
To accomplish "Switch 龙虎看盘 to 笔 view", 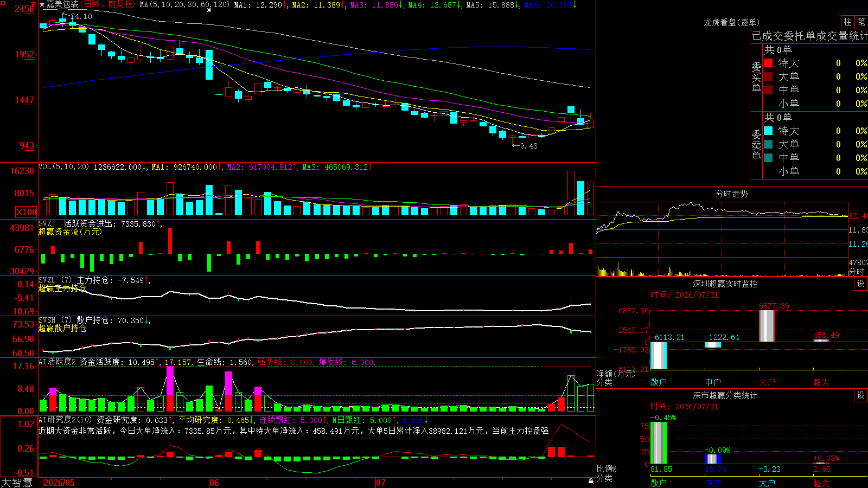I will [x=861, y=22].
